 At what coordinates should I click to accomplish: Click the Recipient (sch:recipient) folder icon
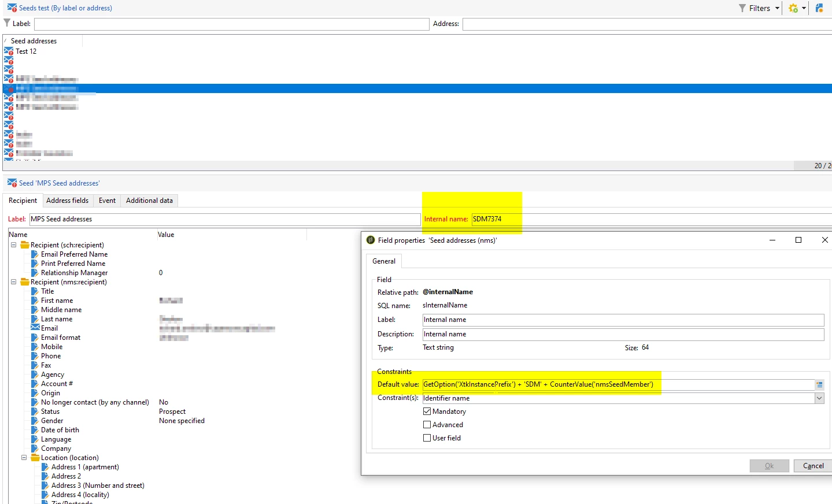coord(25,244)
